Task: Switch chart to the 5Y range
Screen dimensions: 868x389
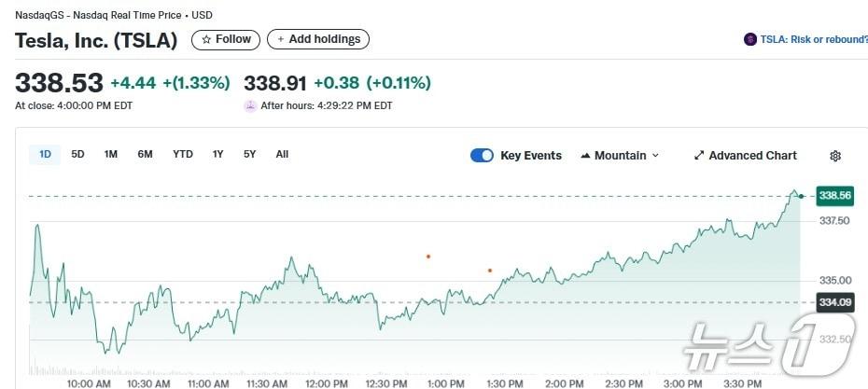Action: tap(249, 154)
